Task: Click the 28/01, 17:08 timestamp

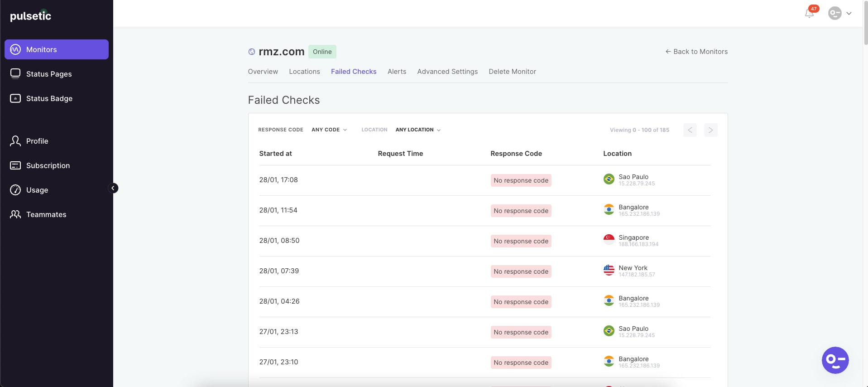Action: [x=278, y=180]
